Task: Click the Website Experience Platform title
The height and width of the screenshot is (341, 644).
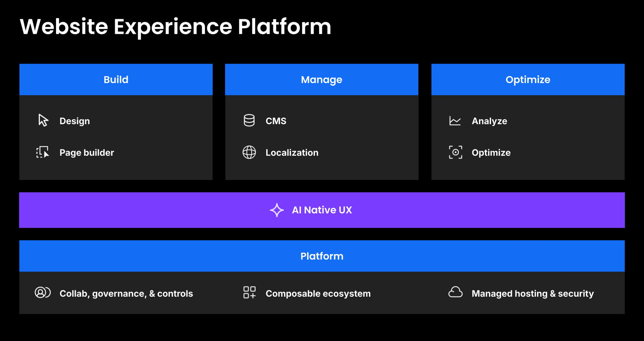Action: point(175,27)
